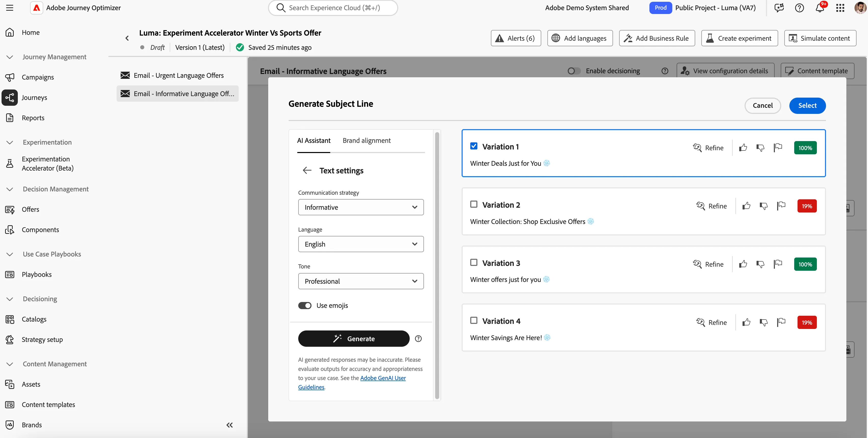
Task: Click the blue Select button
Action: [807, 106]
